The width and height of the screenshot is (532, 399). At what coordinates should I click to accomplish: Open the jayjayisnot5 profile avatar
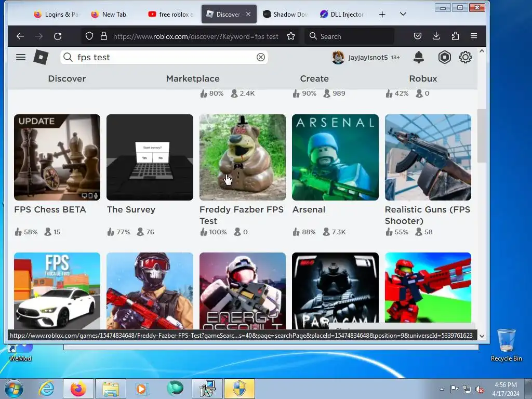pos(338,57)
